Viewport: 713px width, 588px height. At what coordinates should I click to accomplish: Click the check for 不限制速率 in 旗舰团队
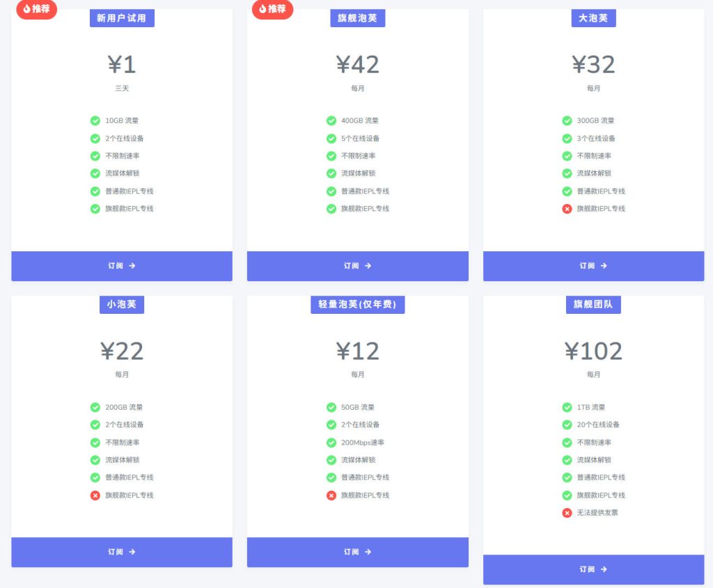coord(567,442)
